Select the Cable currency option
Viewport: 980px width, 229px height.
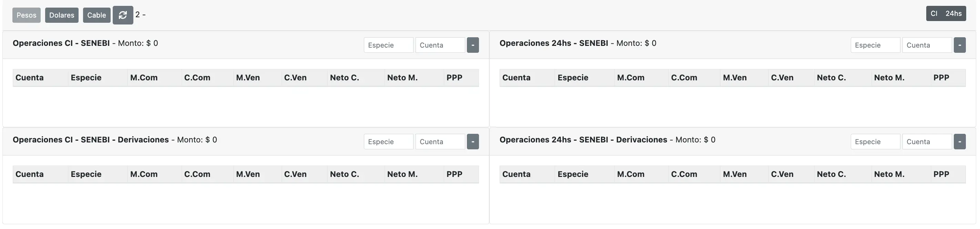tap(96, 15)
